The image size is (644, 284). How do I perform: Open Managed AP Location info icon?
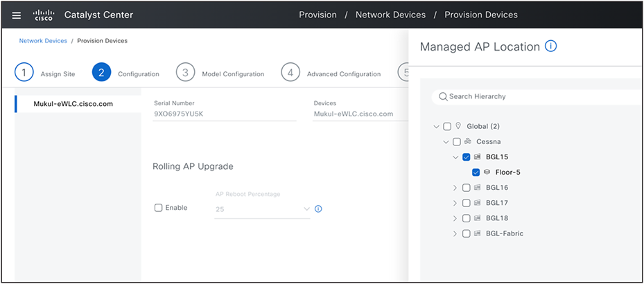(x=550, y=46)
